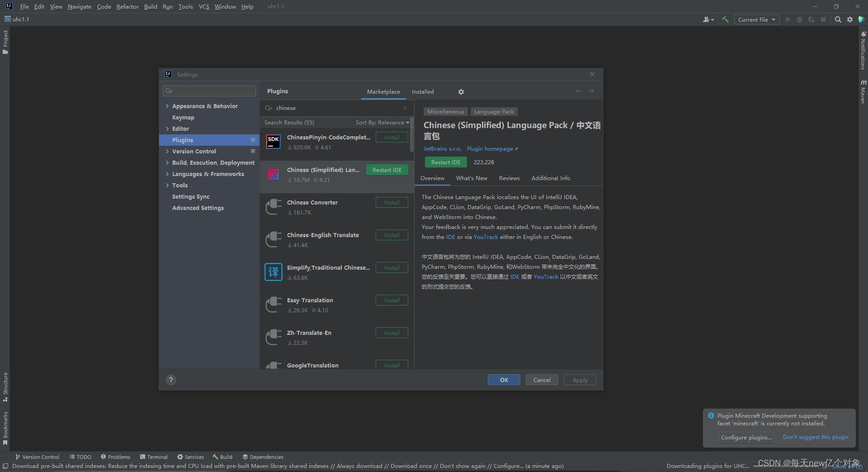868x472 pixels.
Task: Switch to Marketplace tab
Action: [x=383, y=91]
